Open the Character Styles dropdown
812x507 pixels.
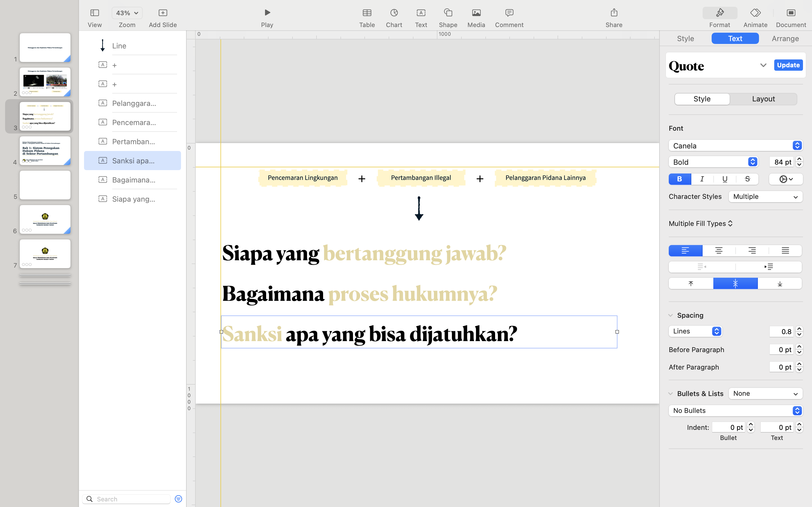point(765,197)
